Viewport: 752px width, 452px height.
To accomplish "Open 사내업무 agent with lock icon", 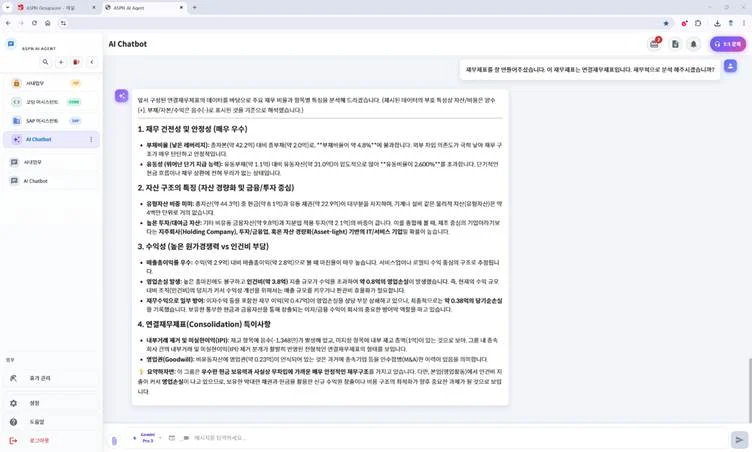I will [x=51, y=83].
